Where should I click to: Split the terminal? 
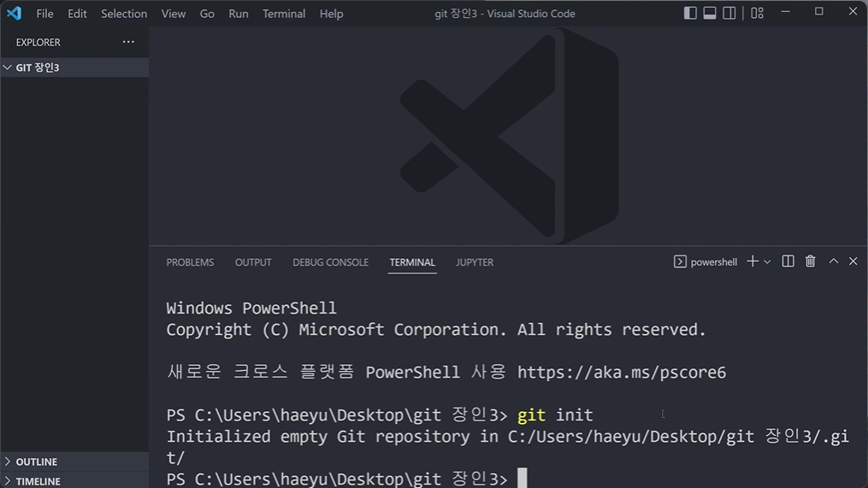coord(788,262)
